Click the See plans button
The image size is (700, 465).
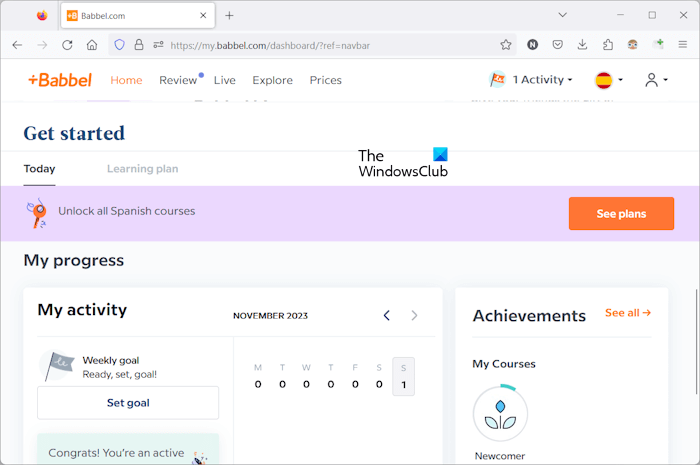coord(621,214)
